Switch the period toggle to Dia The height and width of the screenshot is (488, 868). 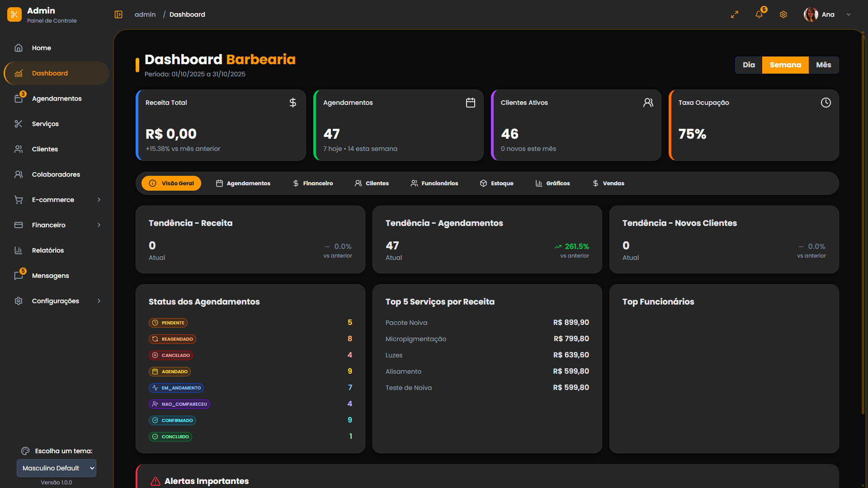click(x=749, y=65)
